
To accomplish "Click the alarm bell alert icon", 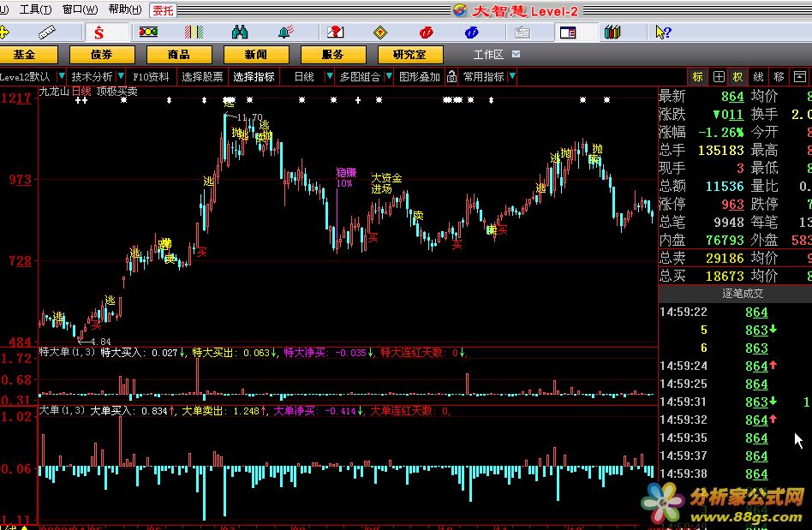I will [285, 32].
